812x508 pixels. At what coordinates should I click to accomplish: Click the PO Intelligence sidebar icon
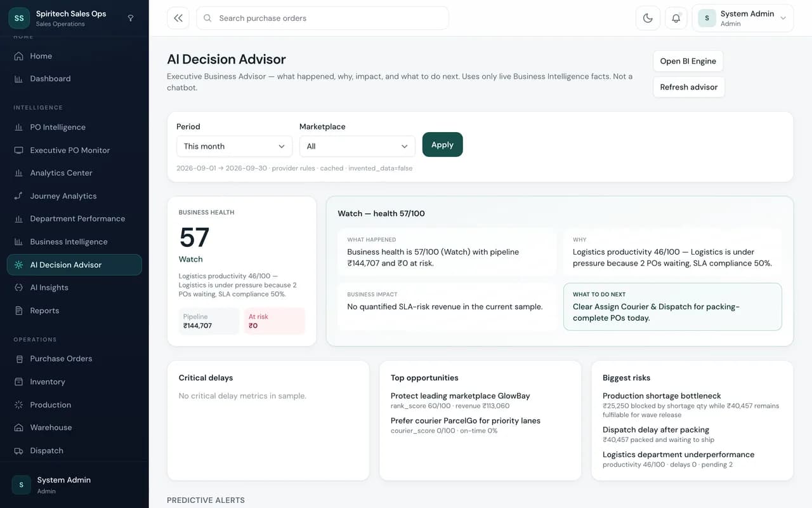click(x=18, y=127)
